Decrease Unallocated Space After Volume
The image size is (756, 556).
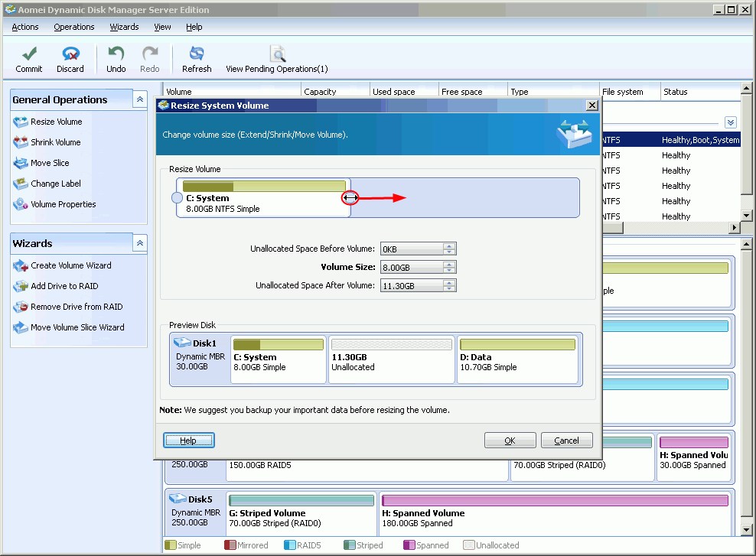pyautogui.click(x=449, y=288)
